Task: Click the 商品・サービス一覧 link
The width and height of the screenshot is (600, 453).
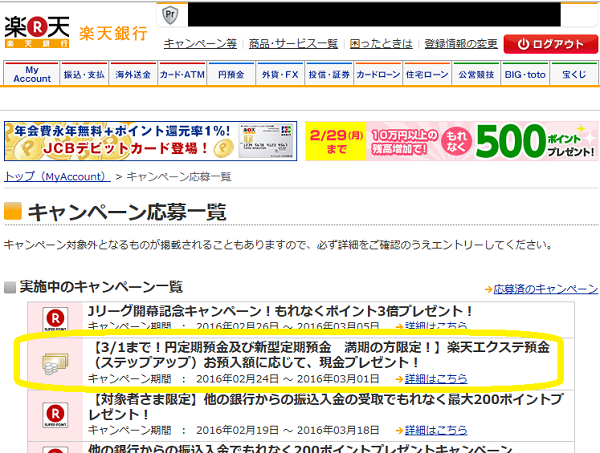Action: [x=293, y=44]
